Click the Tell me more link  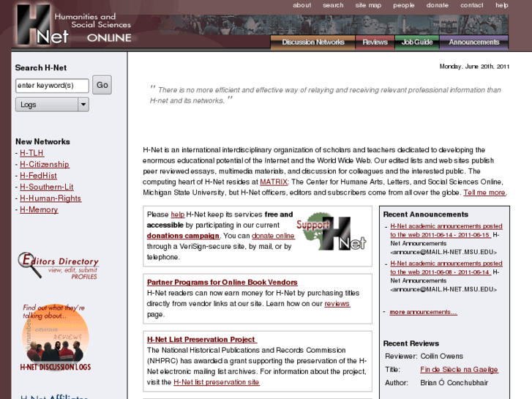click(x=484, y=193)
